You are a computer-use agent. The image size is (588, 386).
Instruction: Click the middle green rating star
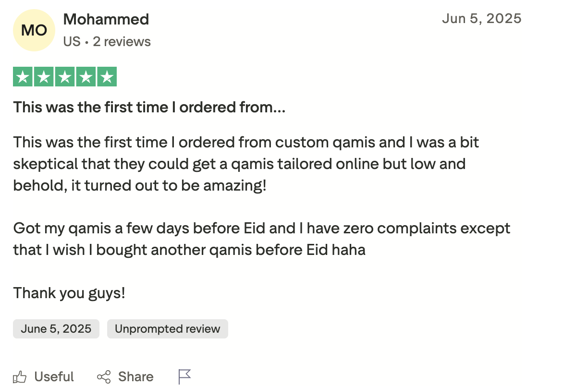tap(65, 77)
